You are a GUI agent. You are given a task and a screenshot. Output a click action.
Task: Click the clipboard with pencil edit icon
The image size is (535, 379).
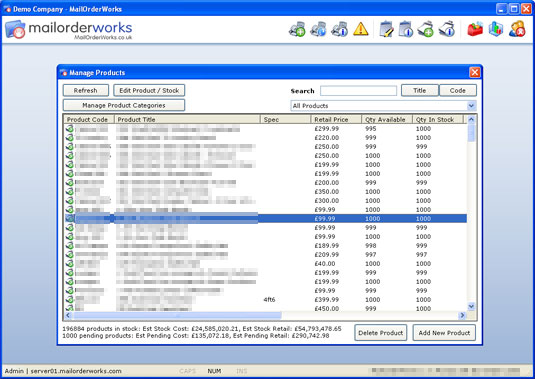(x=386, y=29)
